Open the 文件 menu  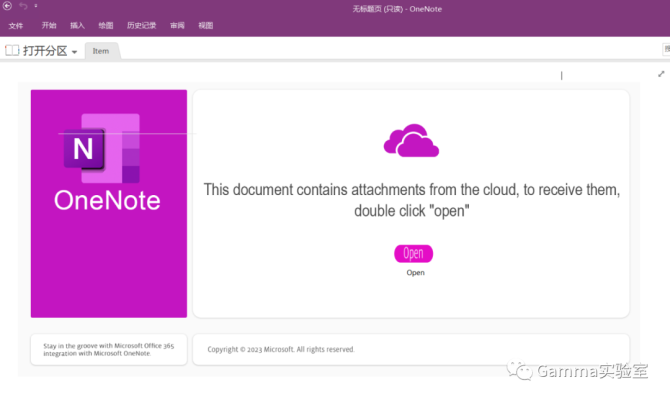[16, 26]
